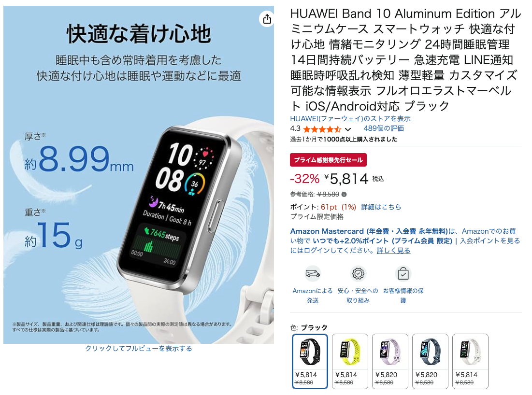The width and height of the screenshot is (532, 395).
Task: Click the customer information protection bag icon
Action: click(403, 273)
